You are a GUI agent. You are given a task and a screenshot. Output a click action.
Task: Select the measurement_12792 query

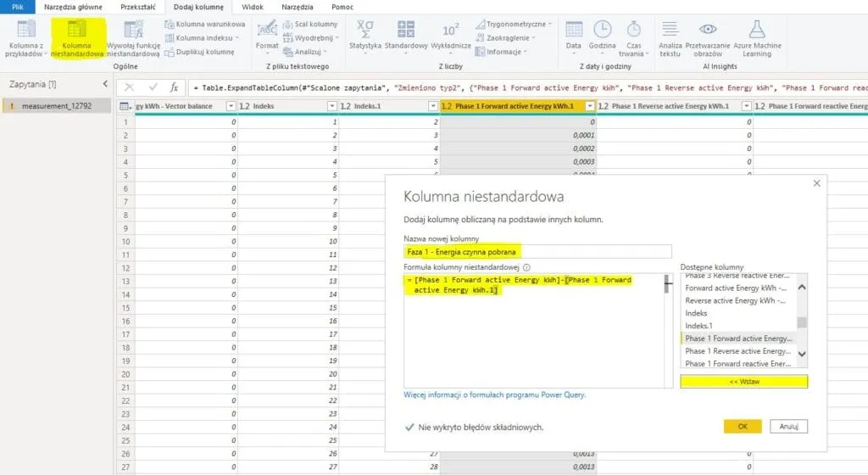pos(56,106)
